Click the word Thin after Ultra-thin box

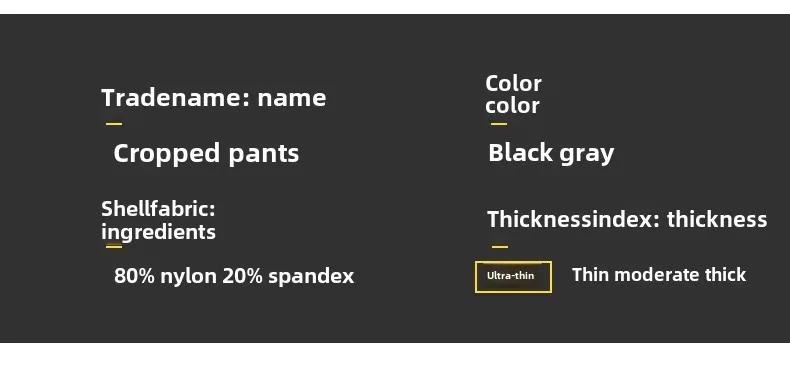click(x=590, y=275)
